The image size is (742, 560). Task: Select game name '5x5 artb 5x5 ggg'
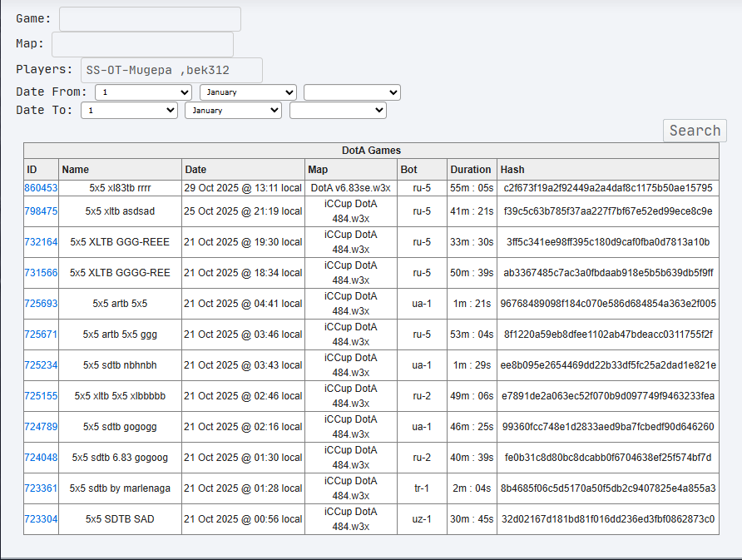point(120,335)
